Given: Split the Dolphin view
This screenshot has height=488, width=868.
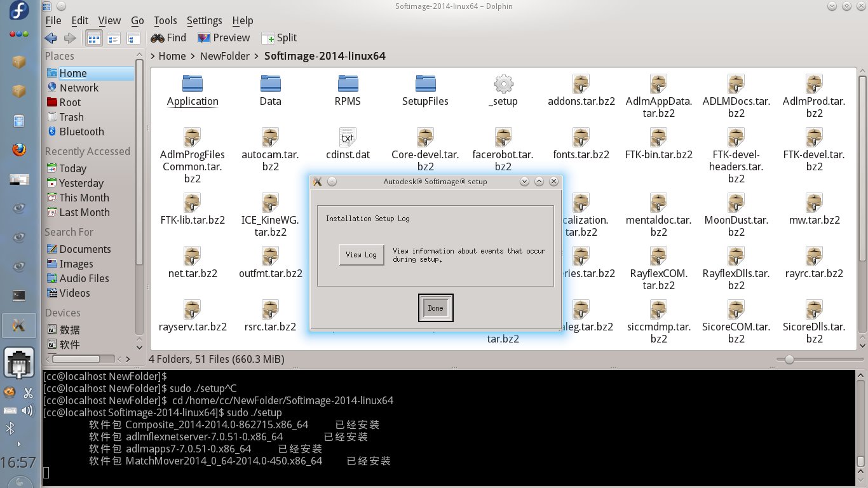Looking at the screenshot, I should pos(279,38).
